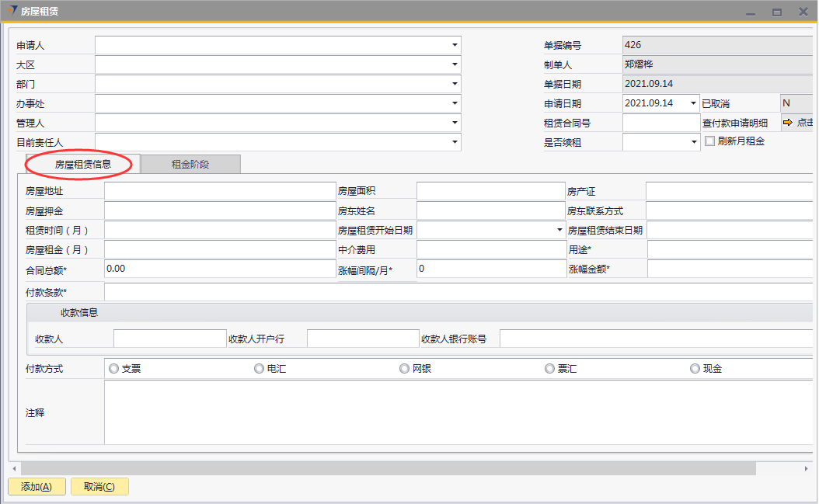Screen dimensions: 819x504
Task: Click the 注释 notes text area
Action: [458, 412]
